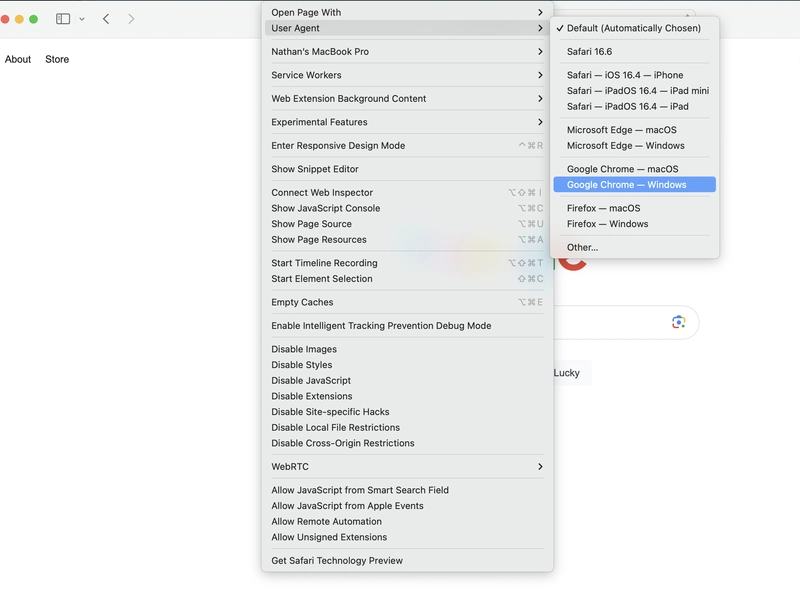Choose Show Page Resources
The height and width of the screenshot is (593, 800).
[x=407, y=239]
